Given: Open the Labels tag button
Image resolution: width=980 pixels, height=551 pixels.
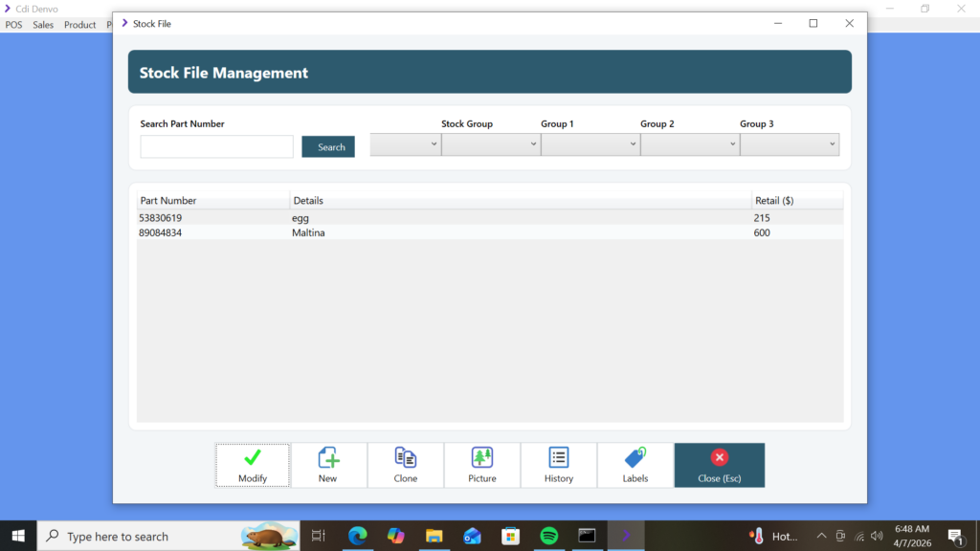Looking at the screenshot, I should click(x=635, y=466).
